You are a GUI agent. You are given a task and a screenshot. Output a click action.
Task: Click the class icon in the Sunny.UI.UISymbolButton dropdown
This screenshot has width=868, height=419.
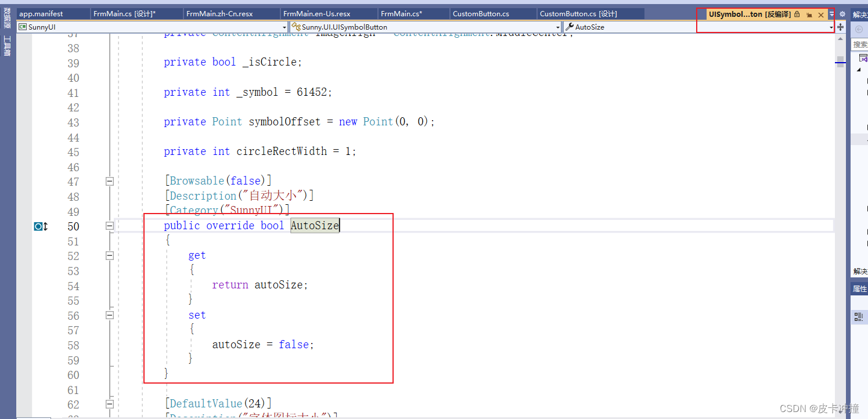pos(296,27)
